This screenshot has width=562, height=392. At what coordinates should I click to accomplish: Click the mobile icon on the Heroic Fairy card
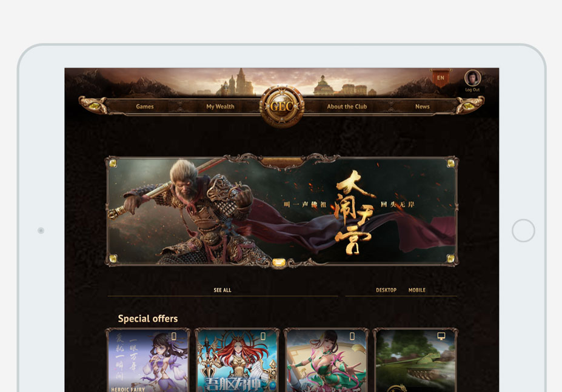pyautogui.click(x=174, y=336)
